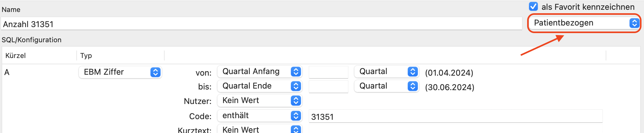Uncheck the 'als Favorit kennzeichnen' checkbox
Image resolution: width=644 pixels, height=133 pixels.
533,6
